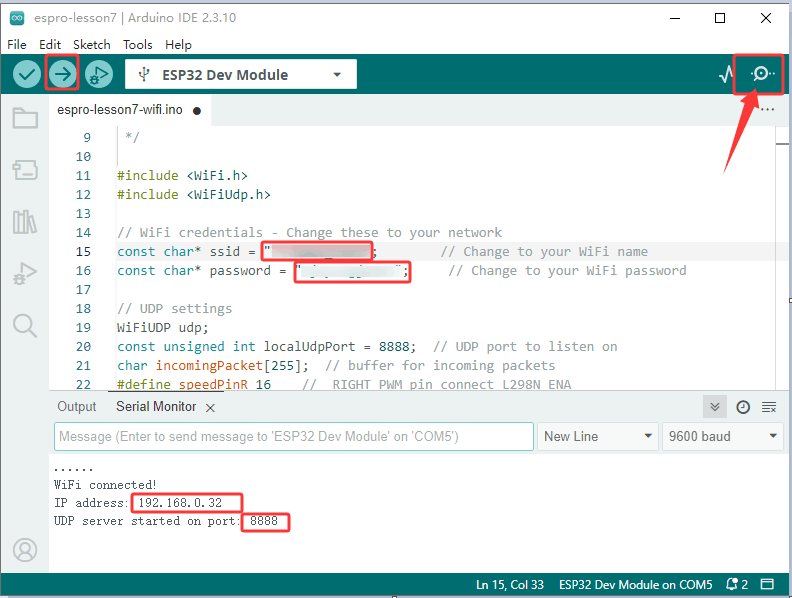The height and width of the screenshot is (598, 792).
Task: Open the New Line ending dropdown
Action: tap(598, 436)
